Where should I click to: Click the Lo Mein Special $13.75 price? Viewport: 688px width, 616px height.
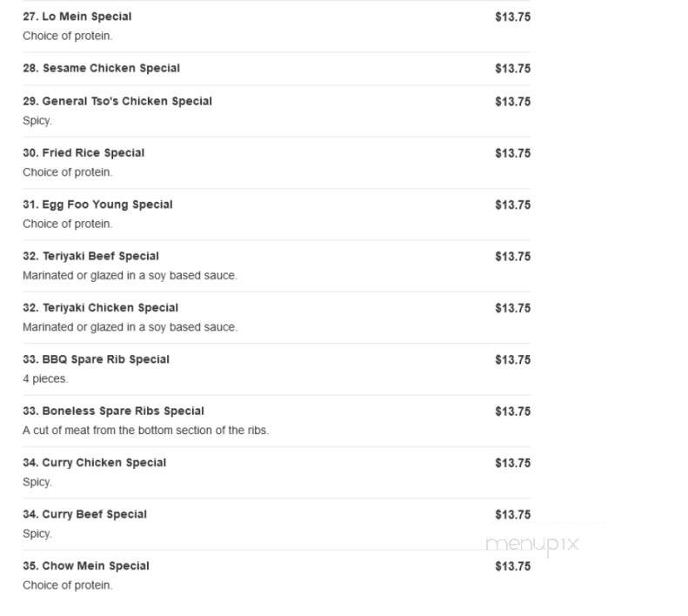point(513,17)
